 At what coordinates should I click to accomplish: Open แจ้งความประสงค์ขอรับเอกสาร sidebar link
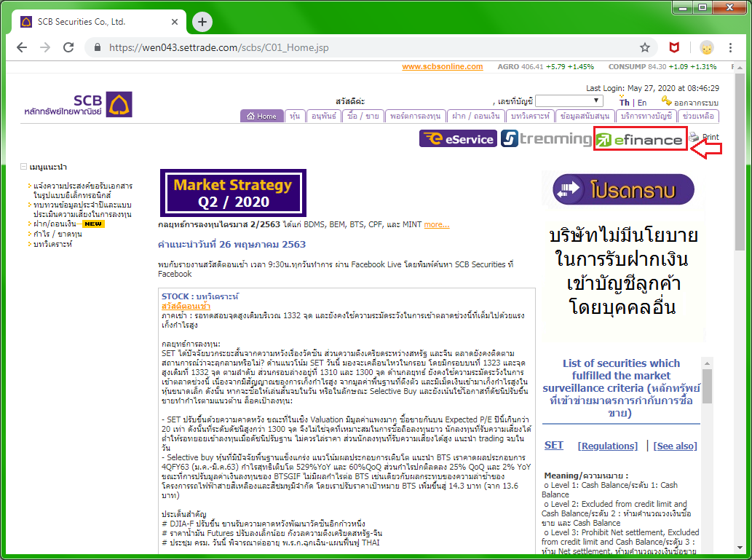click(82, 190)
